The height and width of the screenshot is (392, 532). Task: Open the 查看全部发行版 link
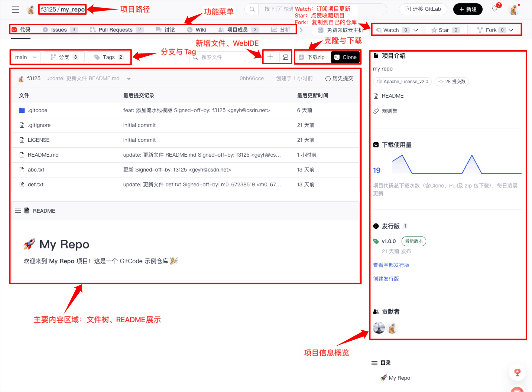click(x=391, y=265)
